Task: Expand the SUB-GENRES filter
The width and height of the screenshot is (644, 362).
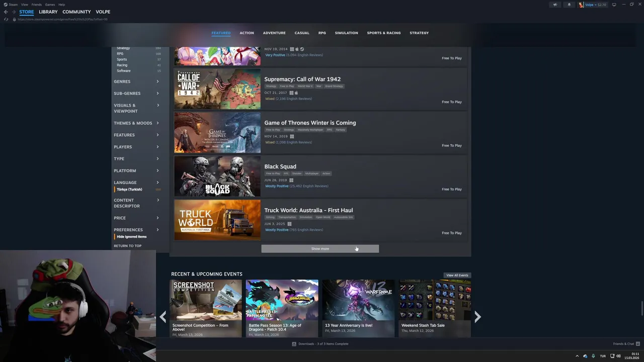Action: 136,93
